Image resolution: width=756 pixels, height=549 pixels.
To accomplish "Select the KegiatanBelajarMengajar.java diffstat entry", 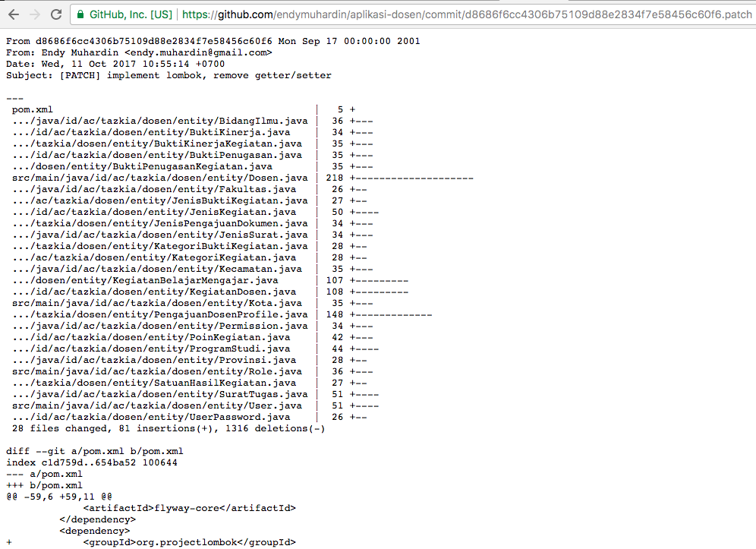I will [x=147, y=279].
